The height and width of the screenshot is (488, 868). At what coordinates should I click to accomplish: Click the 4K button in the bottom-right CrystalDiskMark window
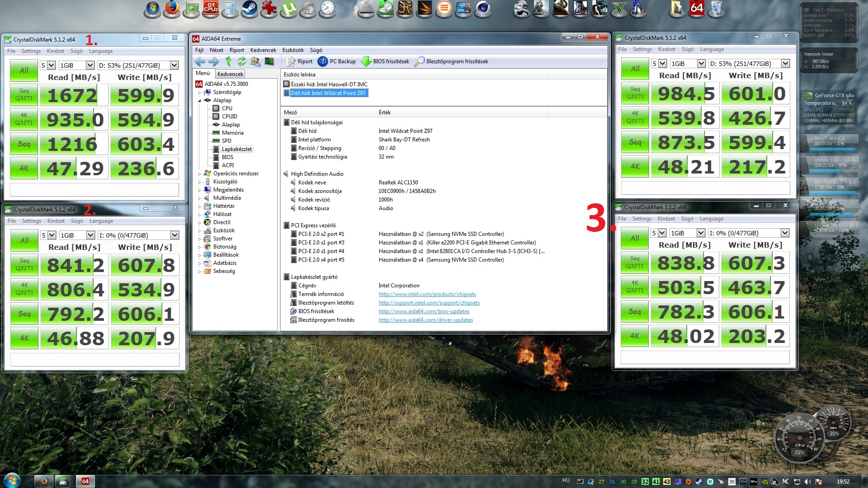[635, 336]
